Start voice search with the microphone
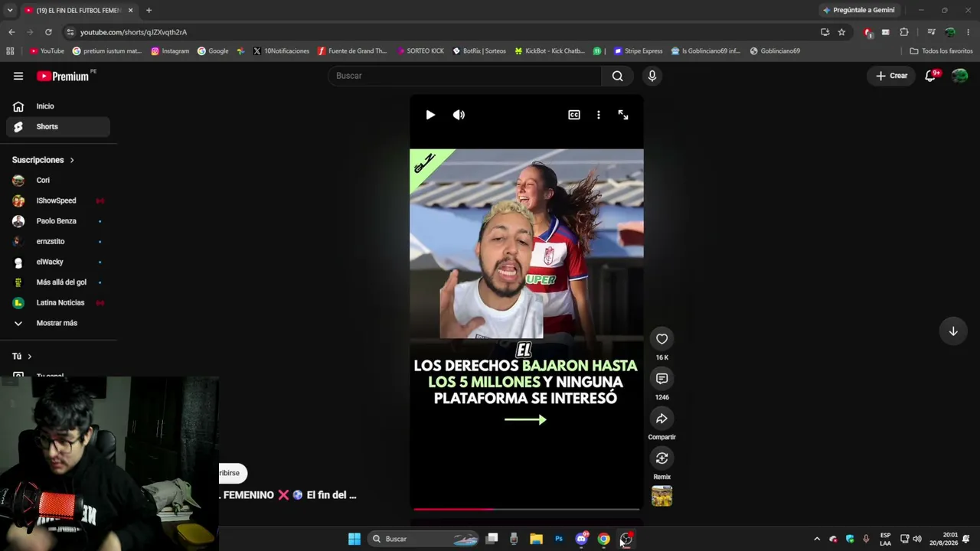Viewport: 980px width, 551px height. click(x=652, y=76)
